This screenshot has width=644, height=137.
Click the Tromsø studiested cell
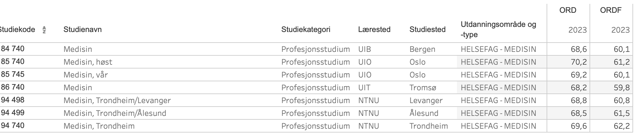[423, 87]
